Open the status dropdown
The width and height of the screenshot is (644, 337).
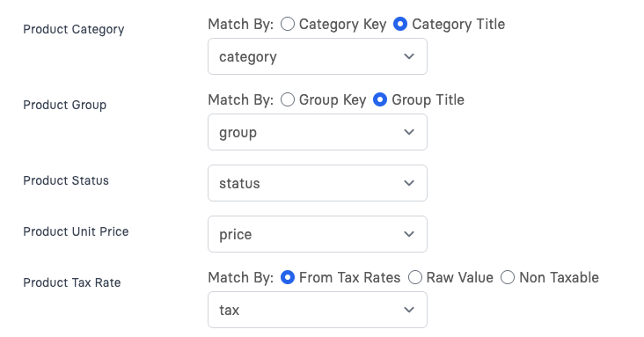tap(318, 183)
